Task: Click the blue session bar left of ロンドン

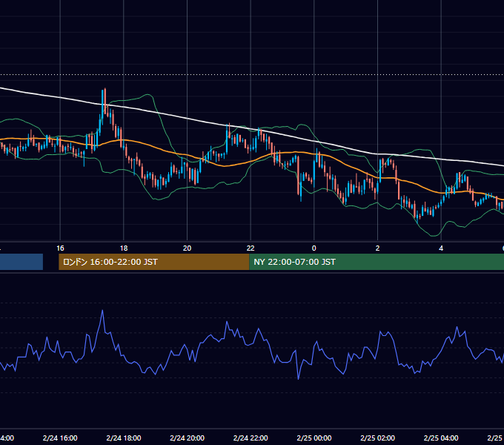Action: (21, 262)
